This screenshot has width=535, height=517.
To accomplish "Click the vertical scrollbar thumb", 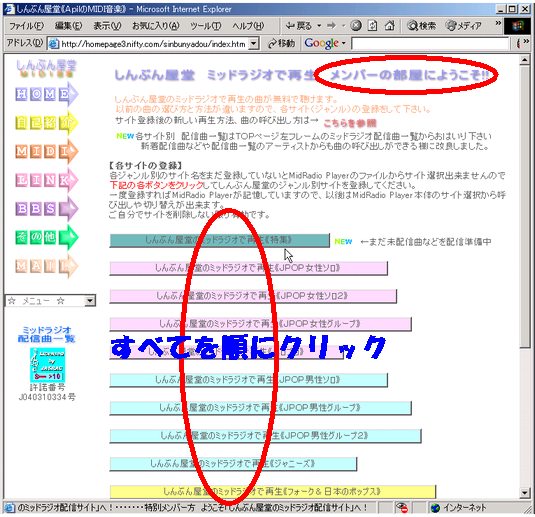I will pos(525,206).
